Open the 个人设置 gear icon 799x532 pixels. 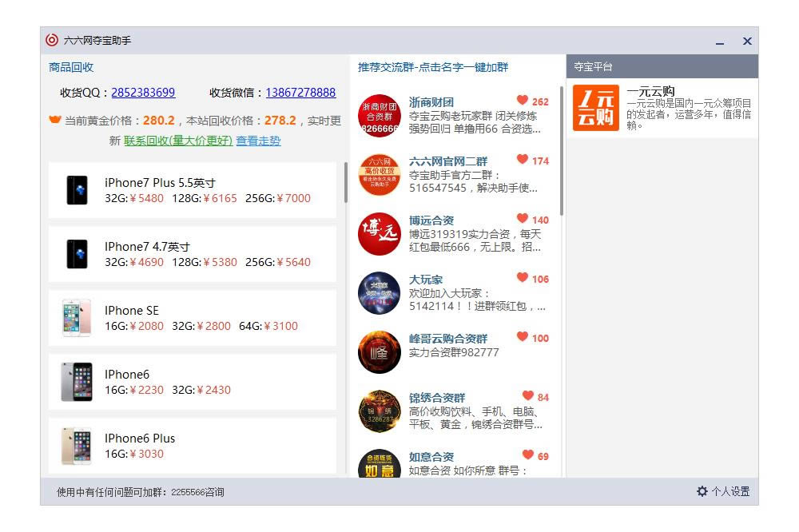point(702,491)
